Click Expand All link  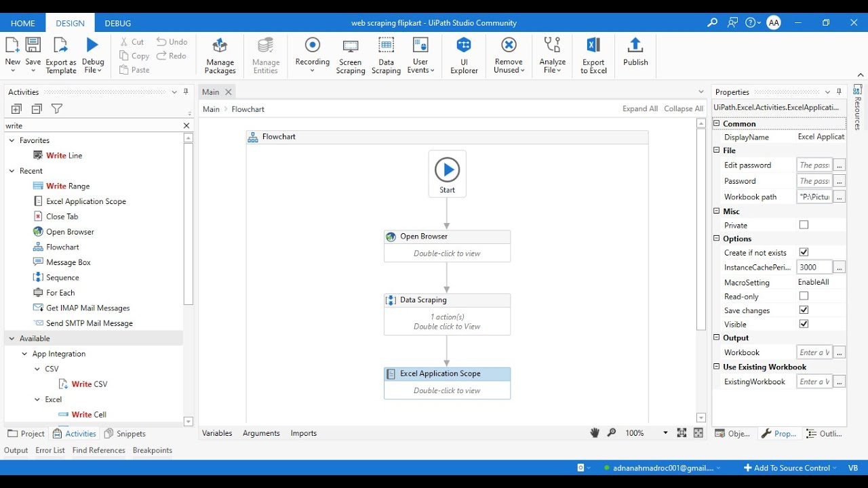tap(640, 109)
